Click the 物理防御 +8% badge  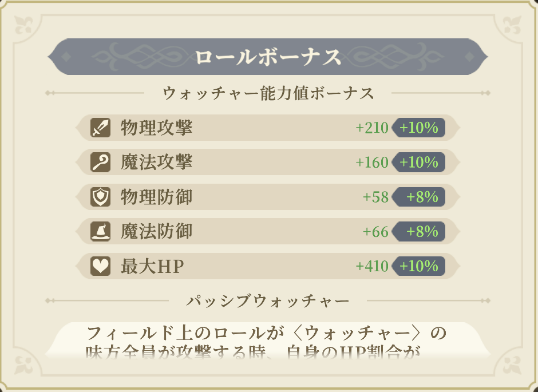pos(419,197)
